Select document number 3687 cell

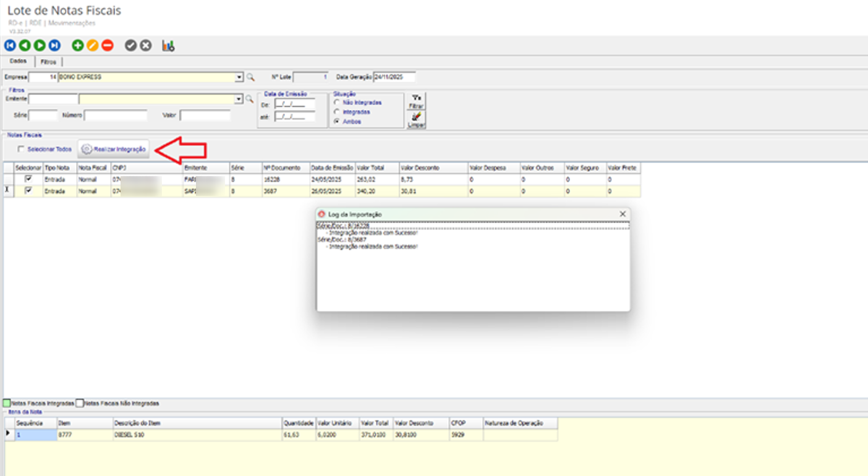coord(286,191)
